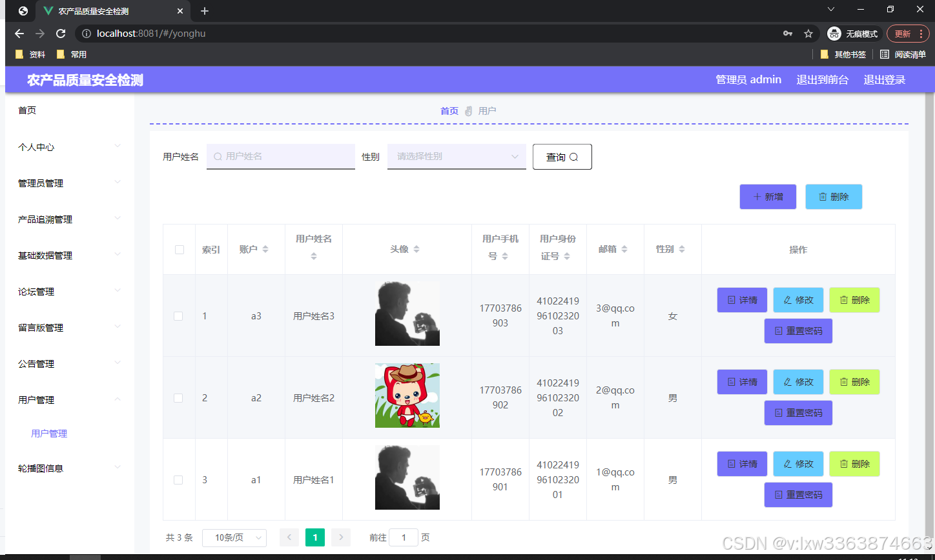Click the browser address bar URL

(x=151, y=34)
